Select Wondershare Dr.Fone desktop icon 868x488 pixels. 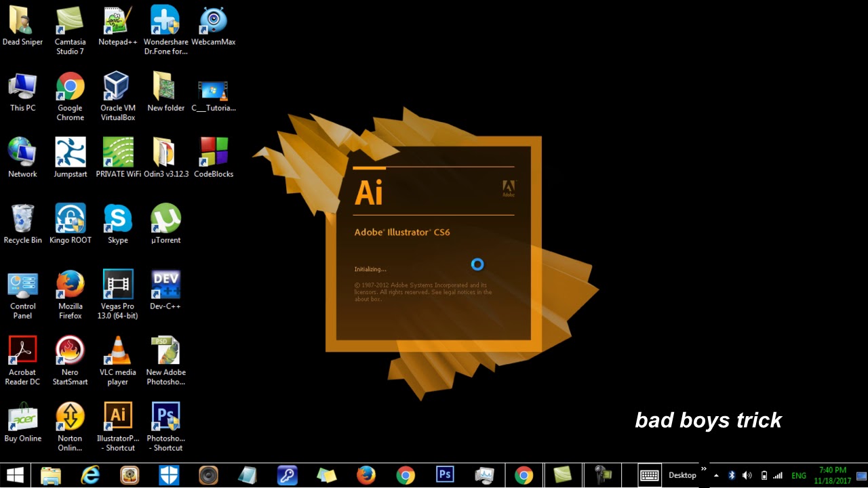click(x=165, y=30)
